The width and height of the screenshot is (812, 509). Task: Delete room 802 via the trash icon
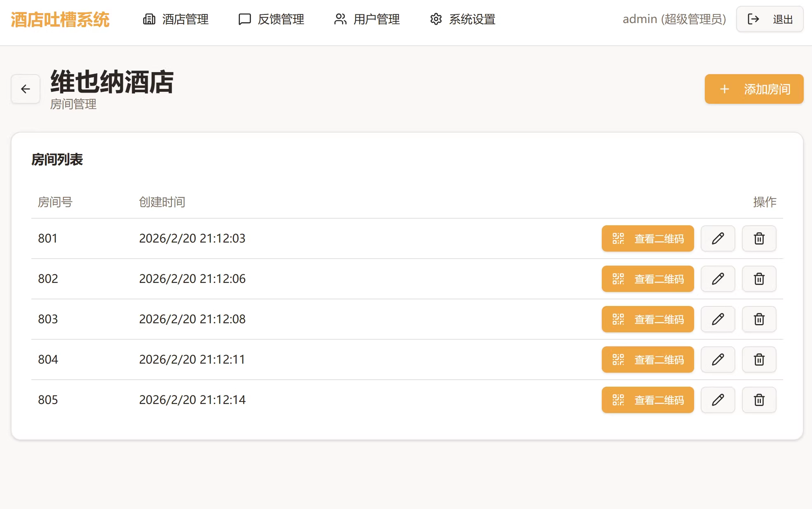point(759,279)
